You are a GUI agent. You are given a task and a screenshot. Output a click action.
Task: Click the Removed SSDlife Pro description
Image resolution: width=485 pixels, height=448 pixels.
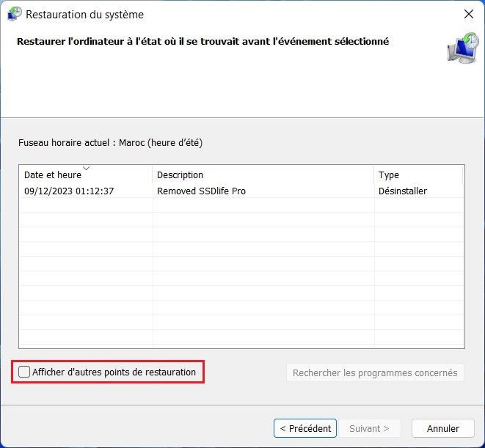[x=201, y=191]
